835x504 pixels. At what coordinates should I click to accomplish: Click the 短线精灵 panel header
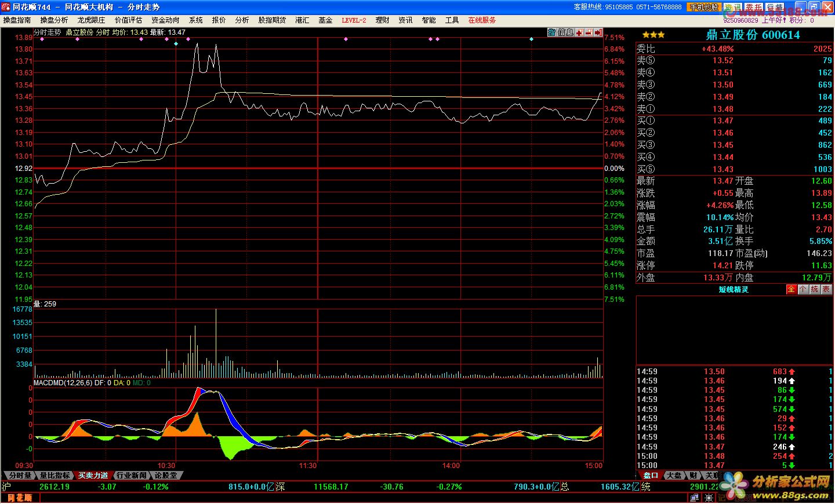(x=734, y=289)
